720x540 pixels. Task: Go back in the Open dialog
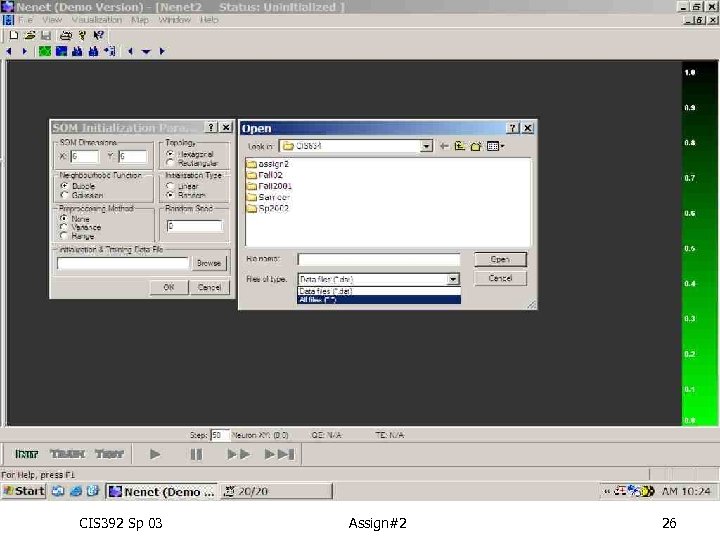[x=444, y=146]
